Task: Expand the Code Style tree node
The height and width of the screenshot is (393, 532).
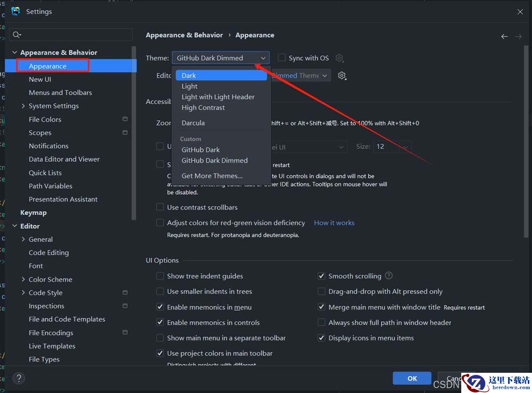Action: point(23,292)
